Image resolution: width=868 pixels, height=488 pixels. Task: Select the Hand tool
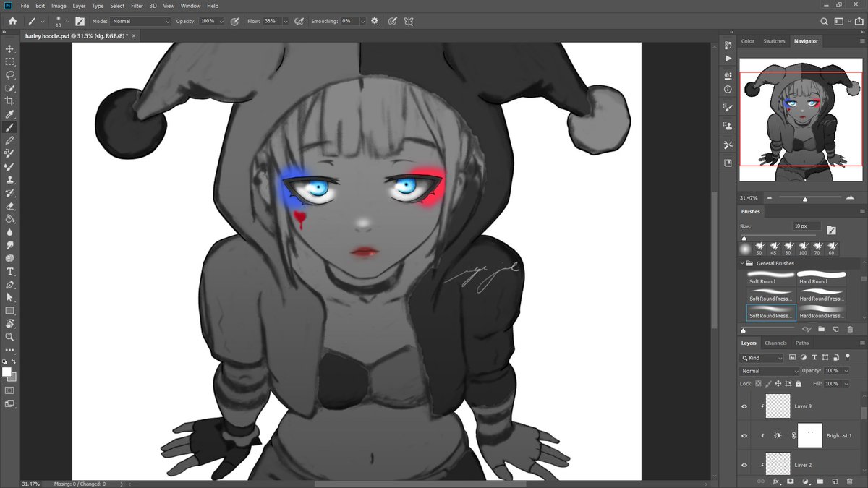[10, 323]
